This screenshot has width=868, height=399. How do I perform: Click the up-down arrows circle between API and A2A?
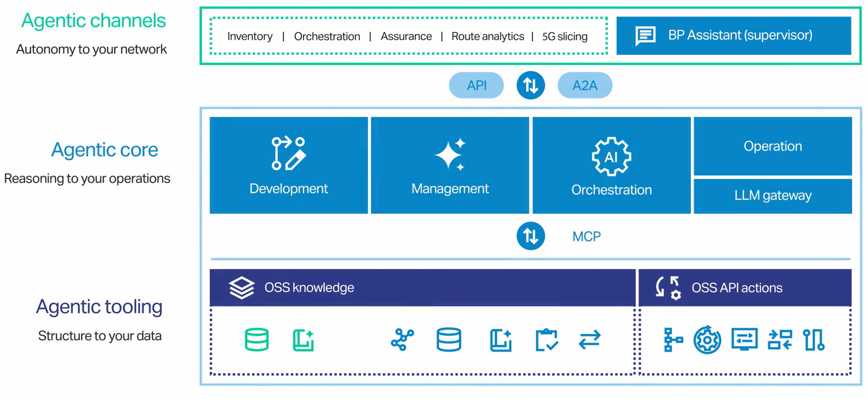coord(530,85)
